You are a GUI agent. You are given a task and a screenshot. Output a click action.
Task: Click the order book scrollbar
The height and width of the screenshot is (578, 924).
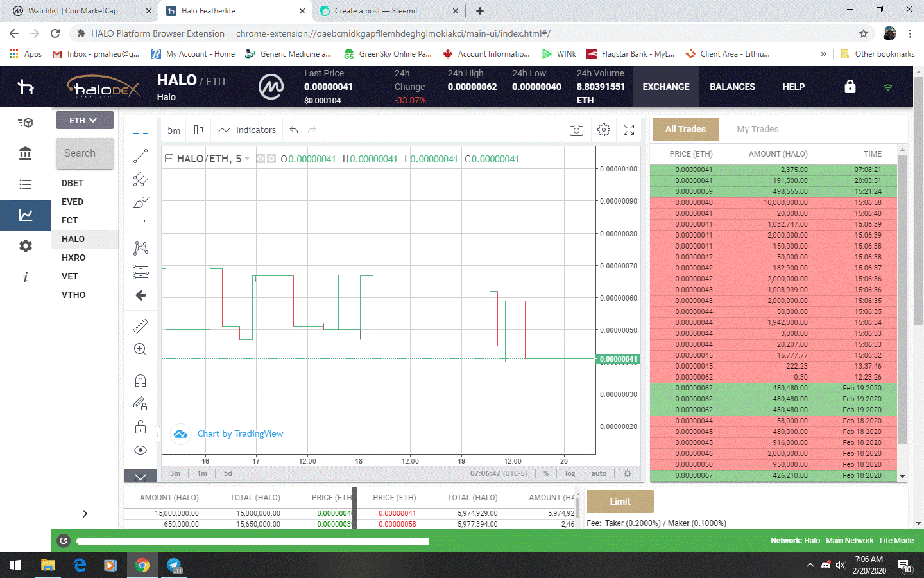point(577,507)
